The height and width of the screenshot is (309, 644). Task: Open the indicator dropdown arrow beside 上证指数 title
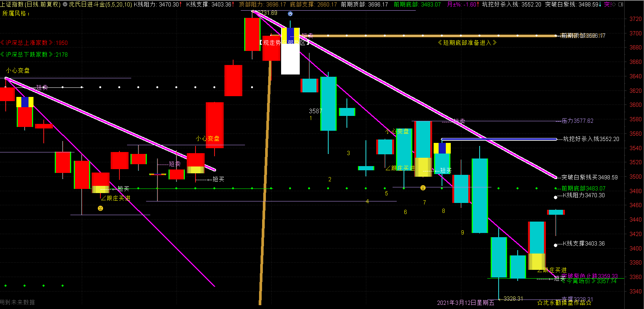[x=65, y=5]
